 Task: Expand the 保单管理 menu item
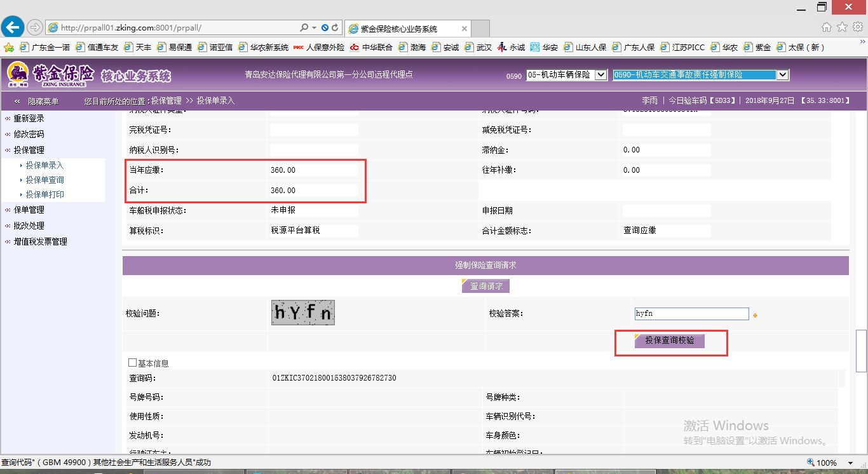(29, 210)
